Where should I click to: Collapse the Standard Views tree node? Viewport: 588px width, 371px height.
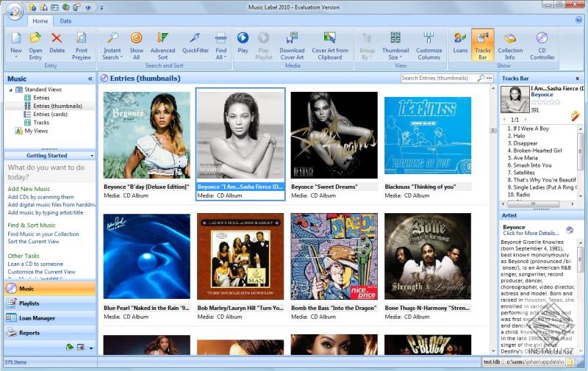click(x=10, y=90)
